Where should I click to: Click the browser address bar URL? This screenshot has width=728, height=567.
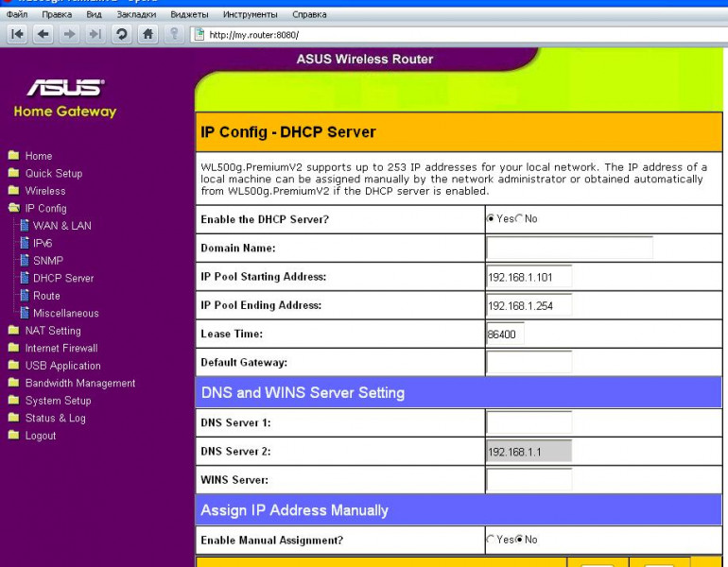tap(254, 35)
